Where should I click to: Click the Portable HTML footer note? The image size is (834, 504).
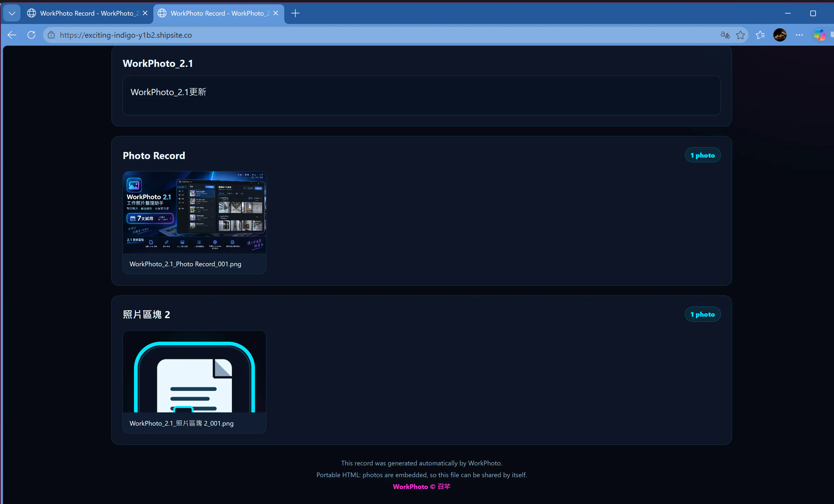click(x=421, y=475)
